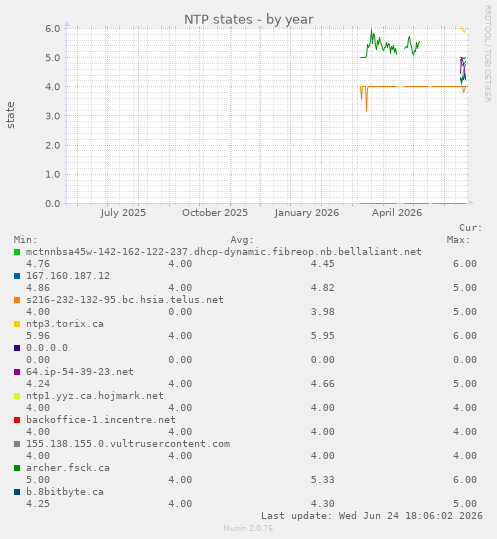Click the red backoffice-1.incentre.net legend swatch
This screenshot has height=539, width=497.
(x=17, y=420)
